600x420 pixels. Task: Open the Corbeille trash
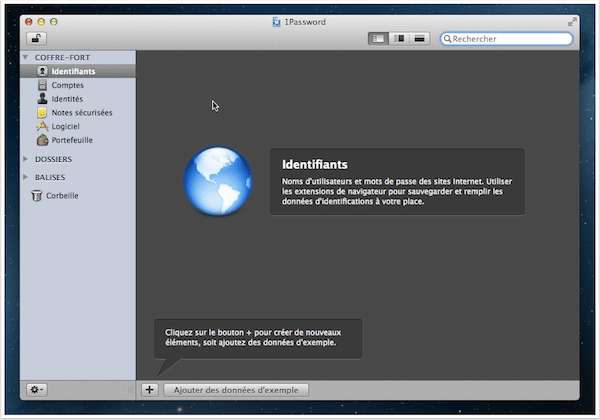(78, 195)
